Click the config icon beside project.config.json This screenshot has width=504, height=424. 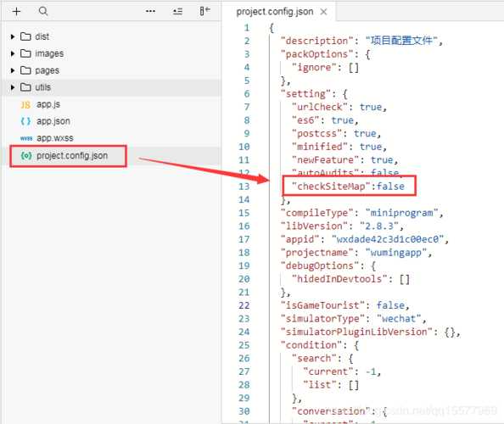(x=26, y=155)
